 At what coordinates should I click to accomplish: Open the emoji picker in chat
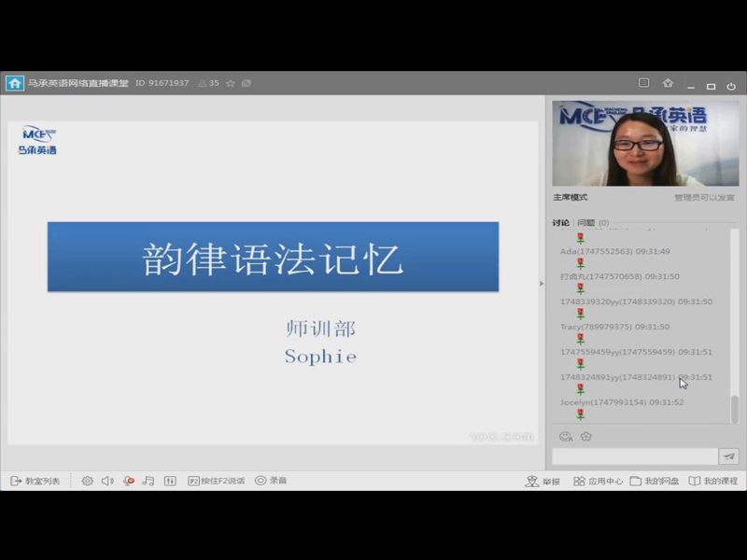tap(565, 436)
